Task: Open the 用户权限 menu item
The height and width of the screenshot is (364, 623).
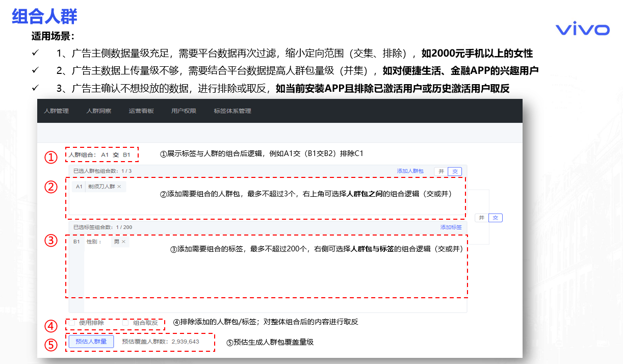Action: (x=184, y=111)
